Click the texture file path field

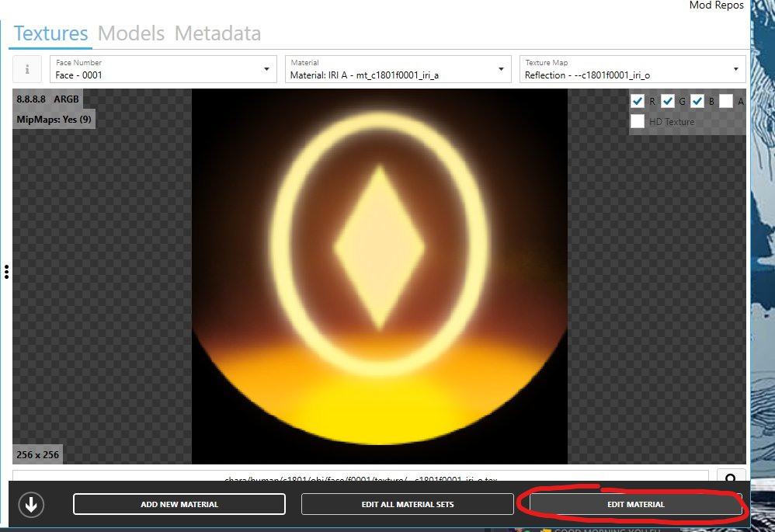360,476
